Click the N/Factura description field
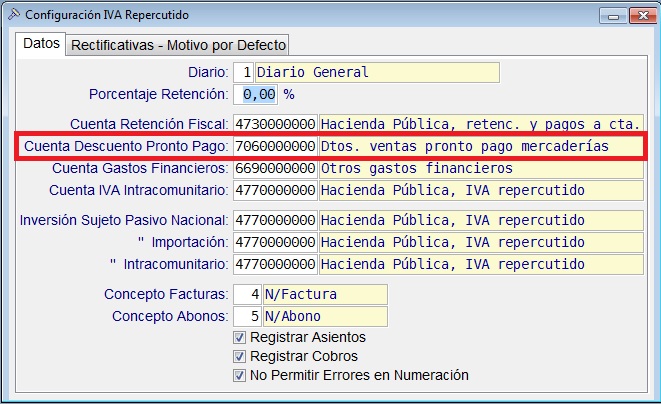661x404 pixels. pos(325,294)
